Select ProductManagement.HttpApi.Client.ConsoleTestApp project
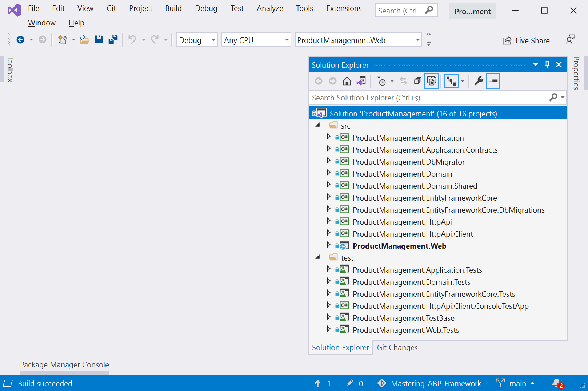588x391 pixels. [441, 306]
